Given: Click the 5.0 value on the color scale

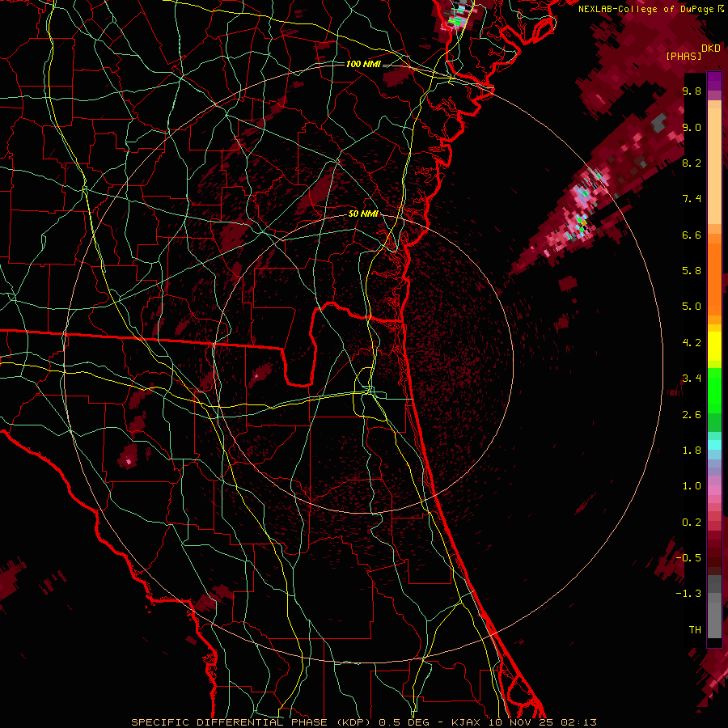Looking at the screenshot, I should pos(692,307).
